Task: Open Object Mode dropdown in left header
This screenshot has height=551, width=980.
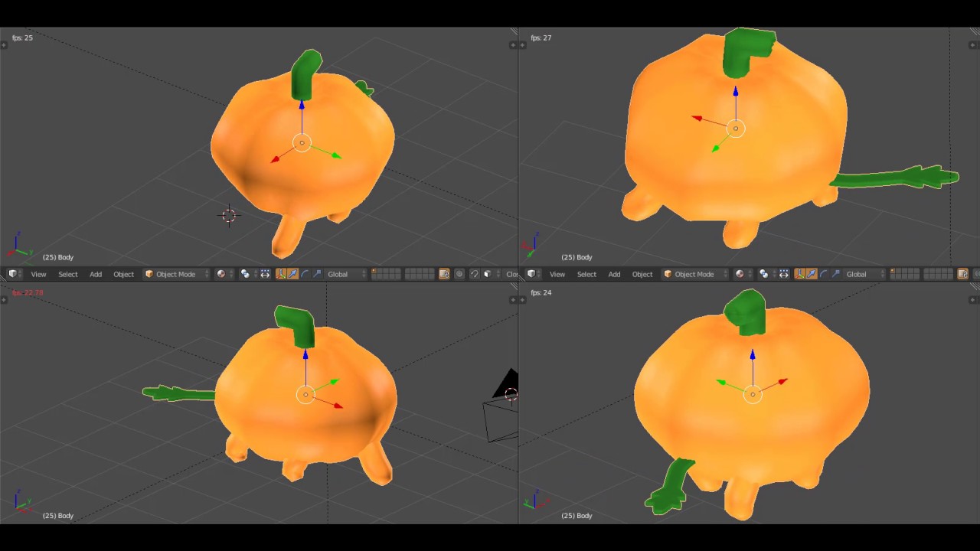Action: coord(176,274)
